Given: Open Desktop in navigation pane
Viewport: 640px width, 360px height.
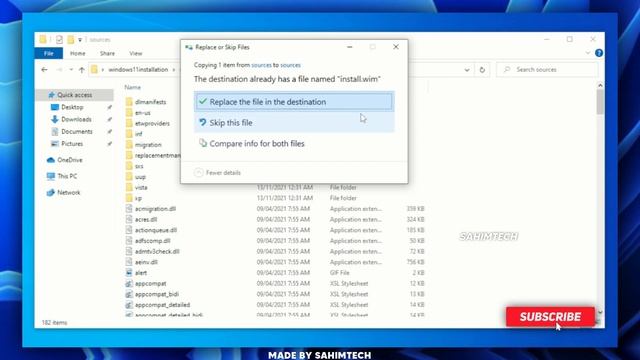Looking at the screenshot, I should coord(72,107).
